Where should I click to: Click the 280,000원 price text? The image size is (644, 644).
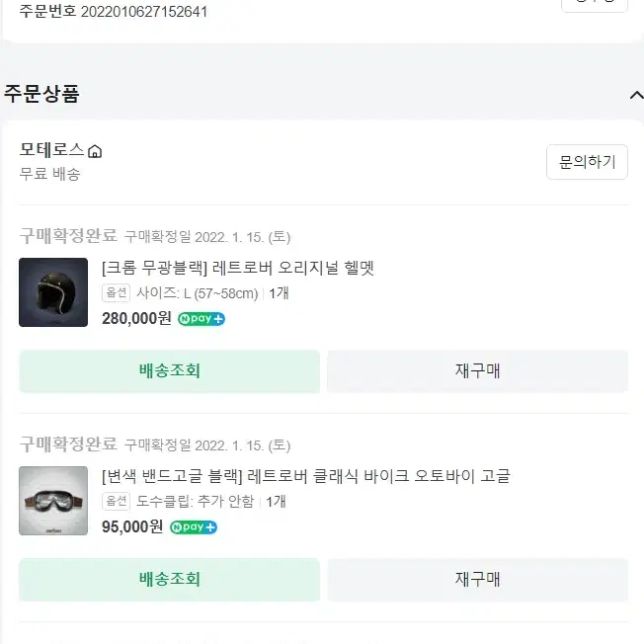point(136,318)
